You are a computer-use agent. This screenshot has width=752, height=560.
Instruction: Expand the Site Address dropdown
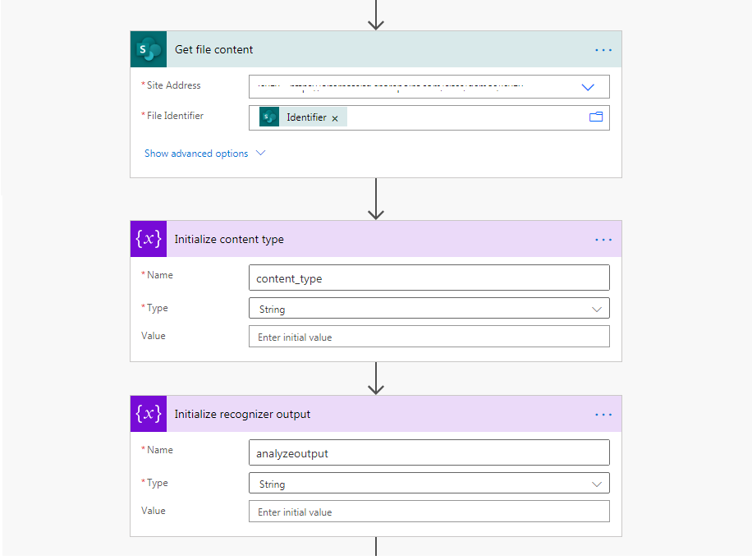[x=588, y=87]
